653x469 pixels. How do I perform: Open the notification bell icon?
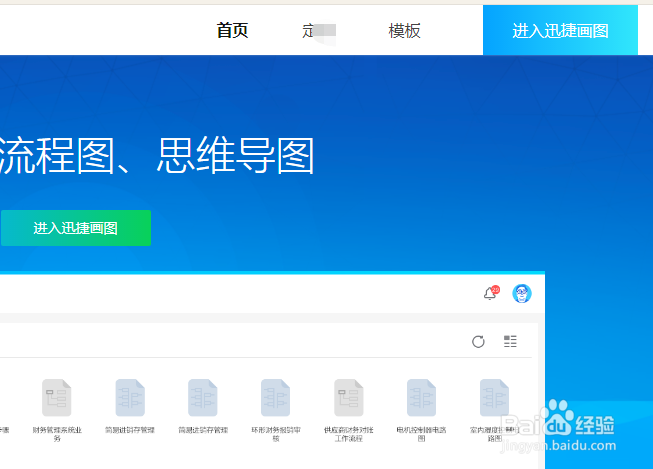491,293
